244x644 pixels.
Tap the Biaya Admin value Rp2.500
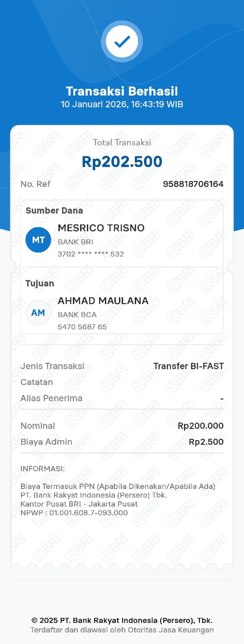click(206, 442)
